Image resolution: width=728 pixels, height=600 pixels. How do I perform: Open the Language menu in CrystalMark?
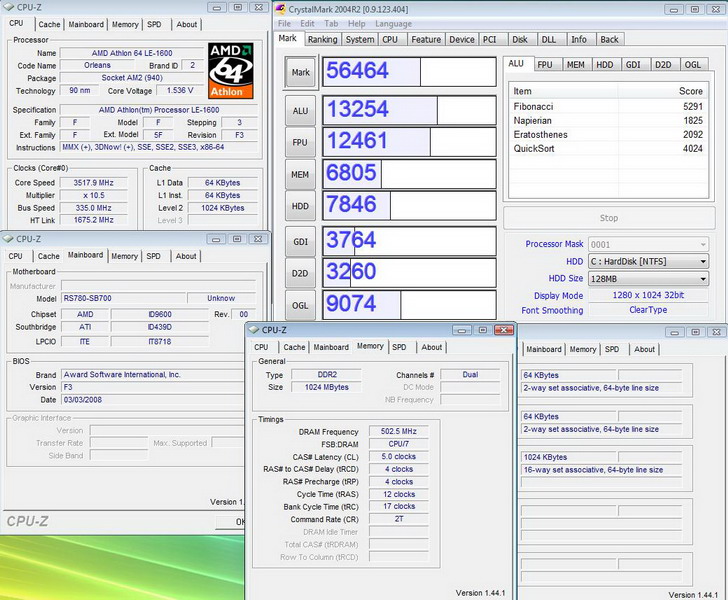(x=393, y=24)
